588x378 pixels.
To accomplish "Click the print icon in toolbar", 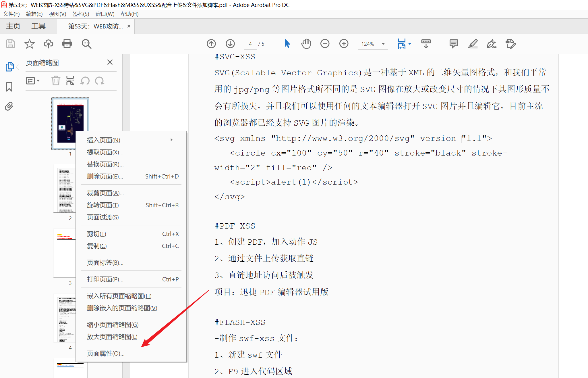I will [67, 44].
